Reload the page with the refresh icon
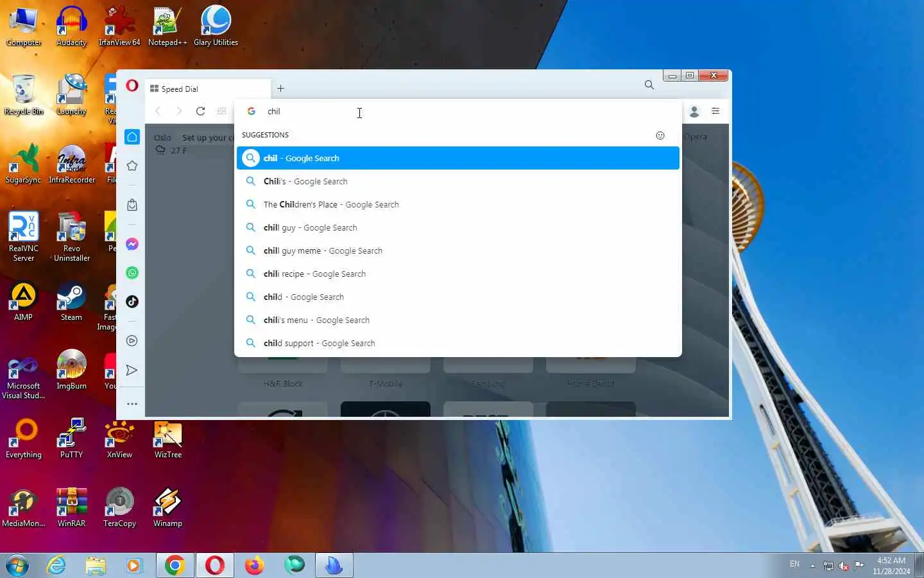 click(200, 111)
